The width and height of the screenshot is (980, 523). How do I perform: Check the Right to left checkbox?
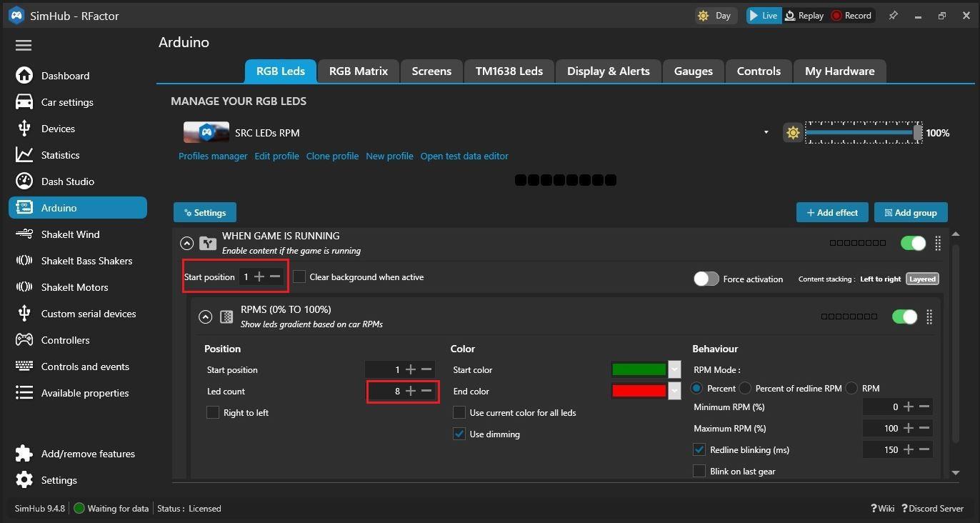click(213, 413)
